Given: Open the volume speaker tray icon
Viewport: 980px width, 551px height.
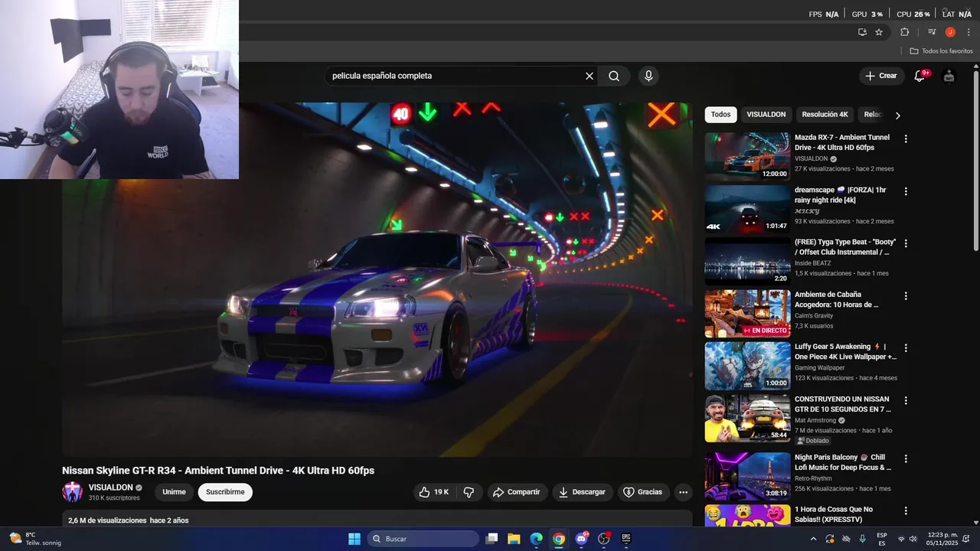Looking at the screenshot, I should coord(913,539).
